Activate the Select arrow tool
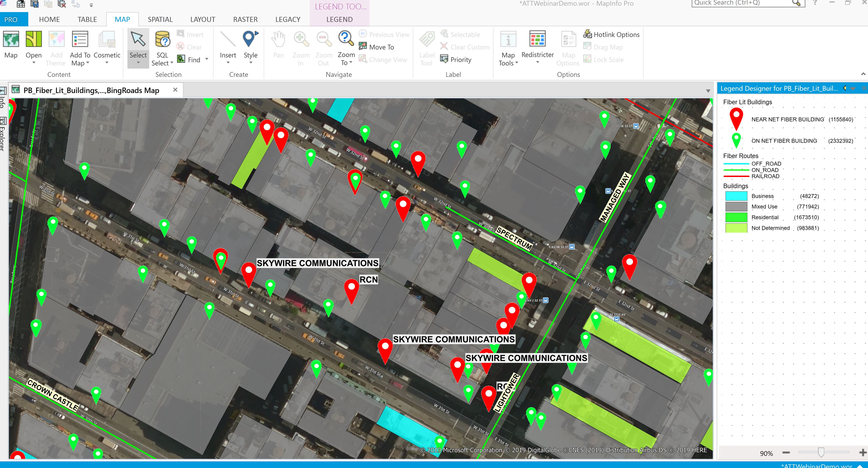 [138, 39]
